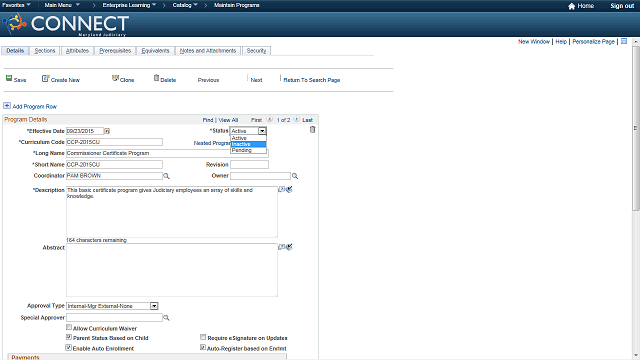Image resolution: width=640 pixels, height=360 pixels.
Task: Click the Abstract text area
Action: [172, 270]
